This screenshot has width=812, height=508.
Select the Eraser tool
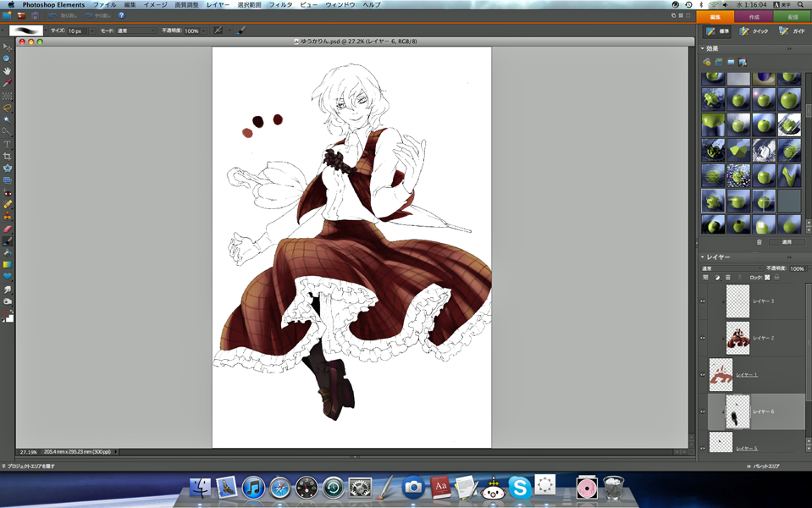(8, 229)
